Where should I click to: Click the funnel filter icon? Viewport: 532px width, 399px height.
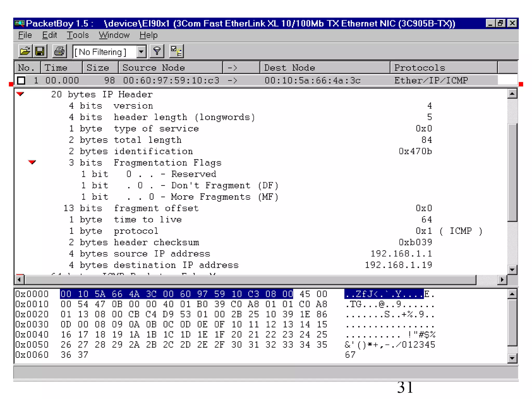[157, 51]
